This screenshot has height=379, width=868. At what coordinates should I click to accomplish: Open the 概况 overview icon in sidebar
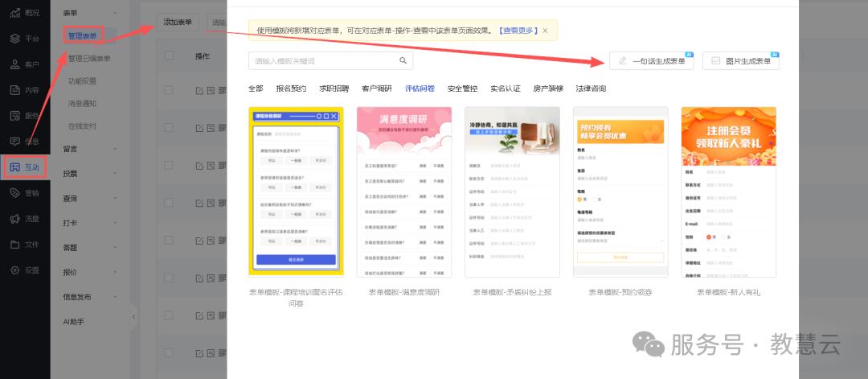click(14, 13)
